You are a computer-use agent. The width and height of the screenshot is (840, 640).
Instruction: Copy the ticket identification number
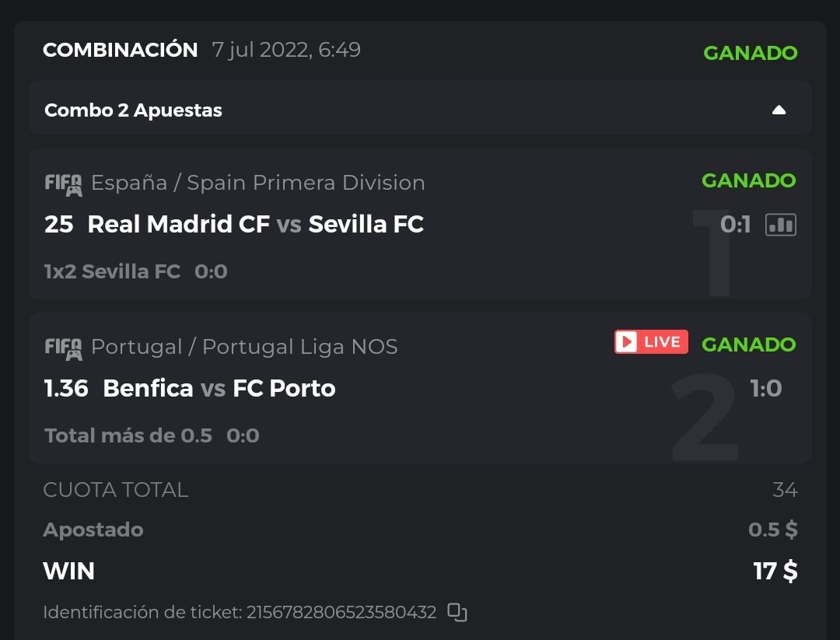[457, 612]
